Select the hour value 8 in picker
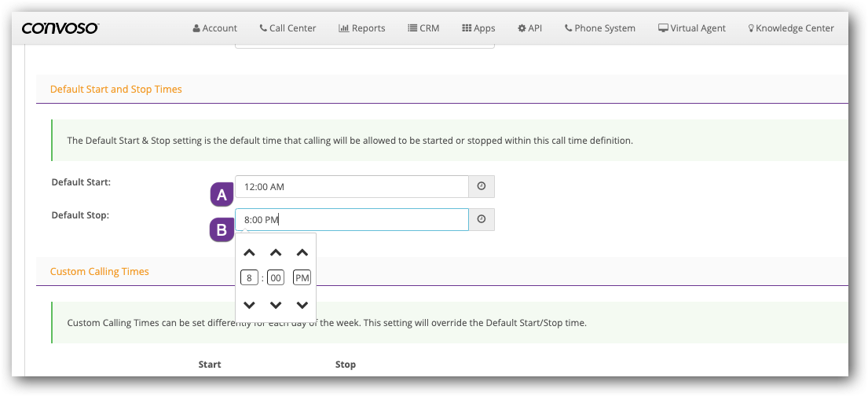The width and height of the screenshot is (868, 396). (249, 277)
